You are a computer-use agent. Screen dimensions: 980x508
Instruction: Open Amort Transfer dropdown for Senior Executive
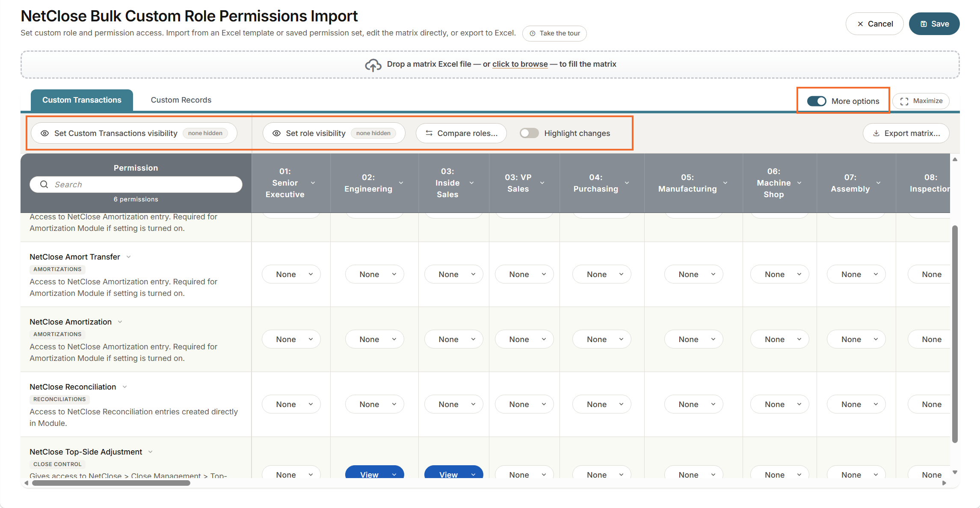click(x=291, y=275)
